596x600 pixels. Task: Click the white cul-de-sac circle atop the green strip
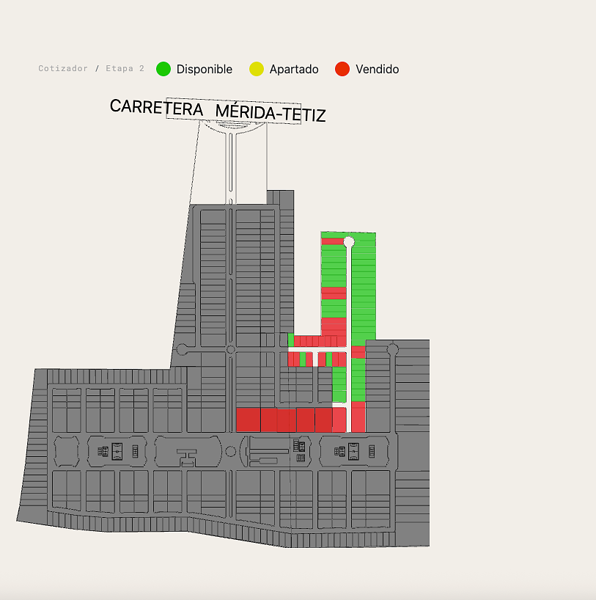point(348,242)
